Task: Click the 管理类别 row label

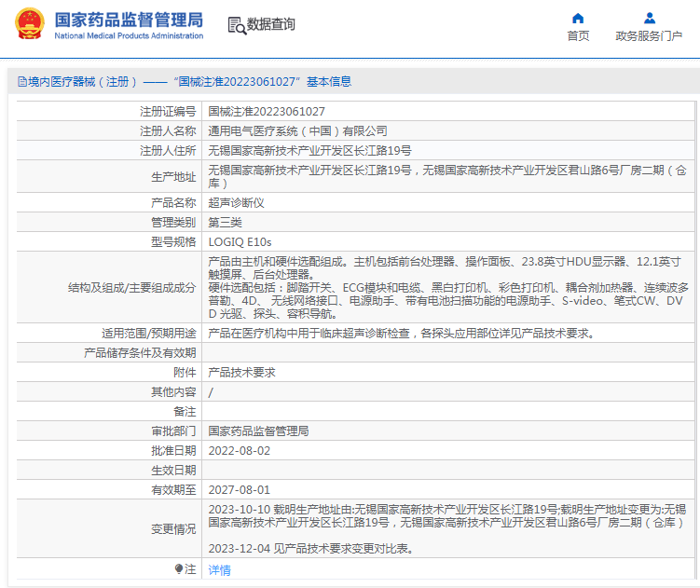Action: click(x=173, y=223)
